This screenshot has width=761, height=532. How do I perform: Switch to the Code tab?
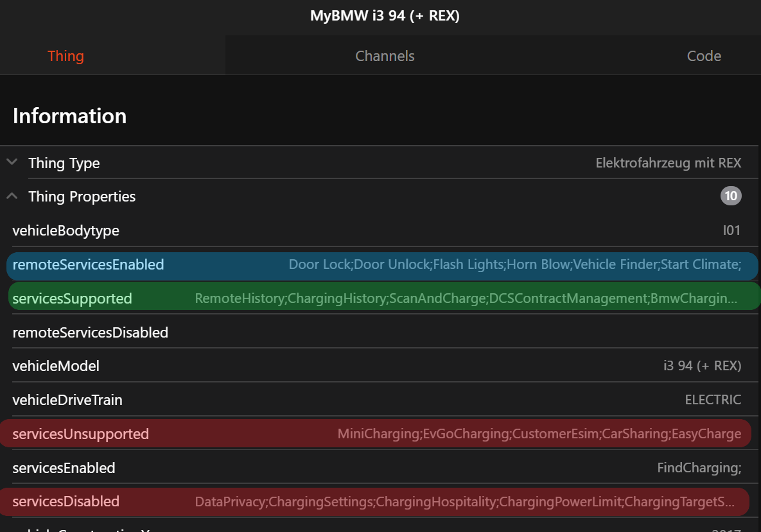coord(704,56)
